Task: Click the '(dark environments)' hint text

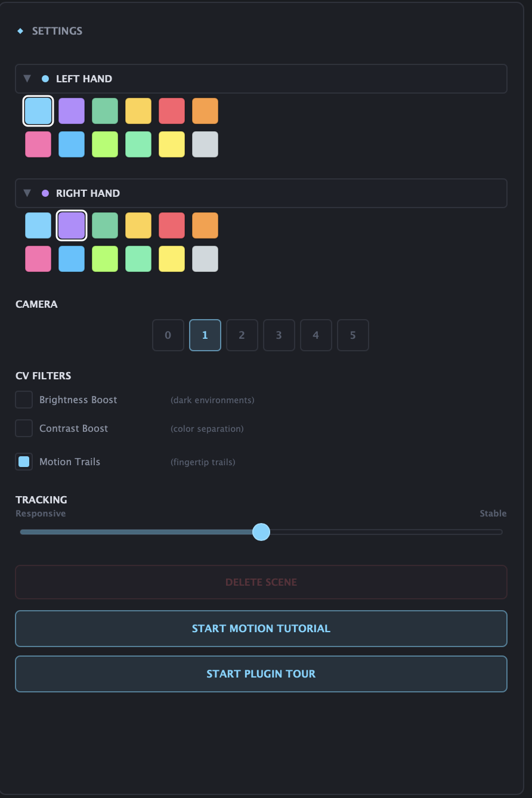Action: point(212,400)
